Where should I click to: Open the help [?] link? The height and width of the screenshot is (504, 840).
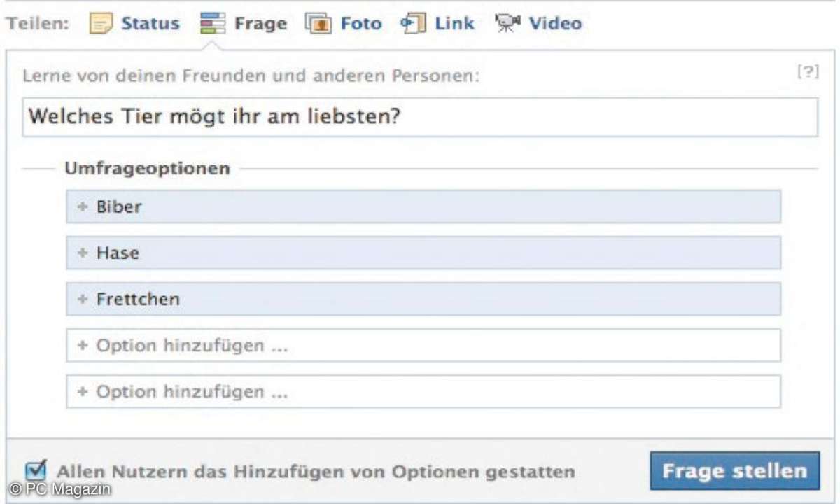[808, 73]
